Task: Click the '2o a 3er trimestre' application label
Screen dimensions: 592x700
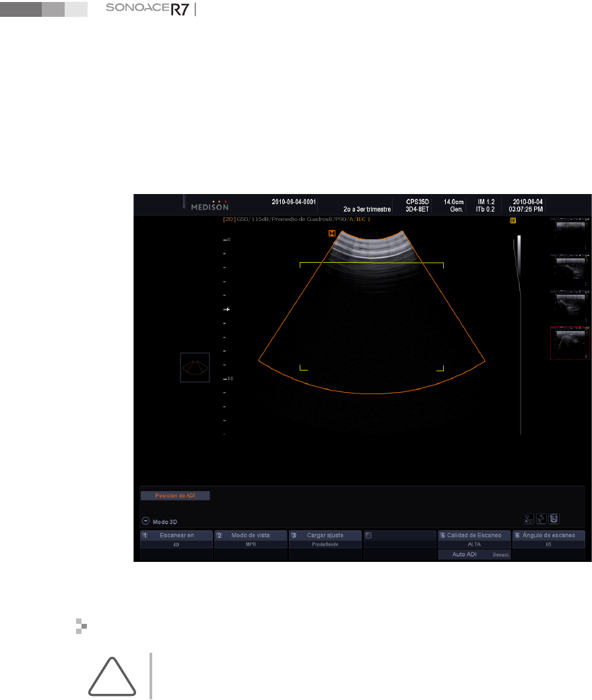Action: coord(366,209)
